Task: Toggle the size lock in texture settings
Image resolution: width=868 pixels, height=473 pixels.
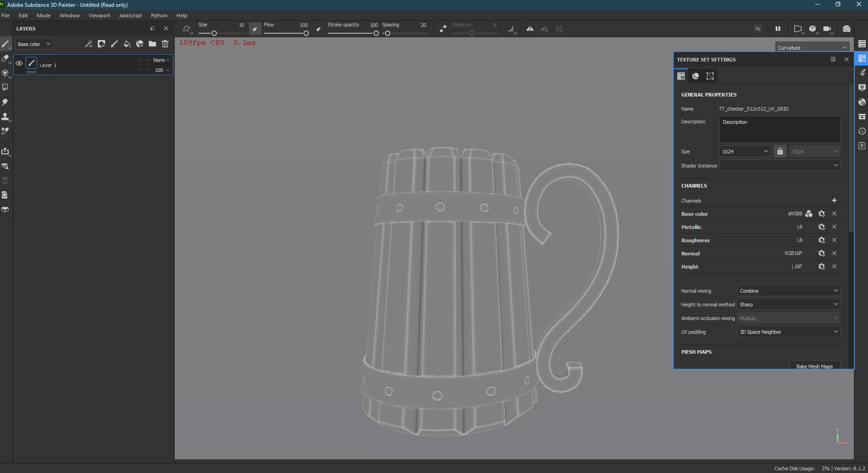Action: 780,152
